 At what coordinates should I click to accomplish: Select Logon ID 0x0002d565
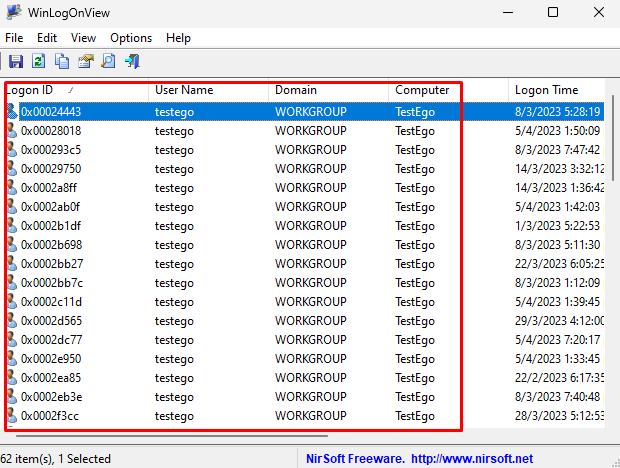51,321
